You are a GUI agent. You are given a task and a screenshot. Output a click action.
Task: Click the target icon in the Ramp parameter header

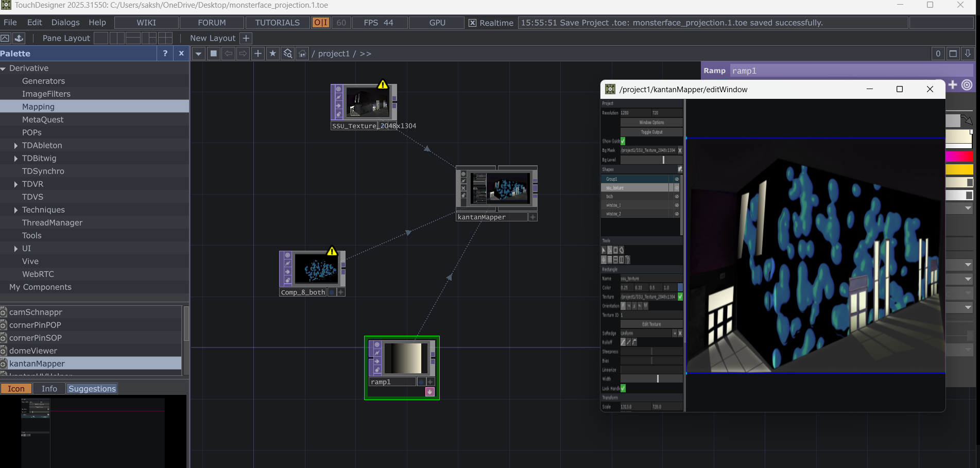[967, 85]
